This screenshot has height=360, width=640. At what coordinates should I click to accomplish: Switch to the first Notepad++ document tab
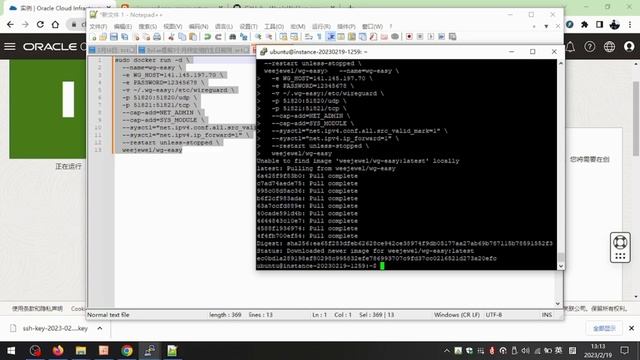click(x=112, y=50)
